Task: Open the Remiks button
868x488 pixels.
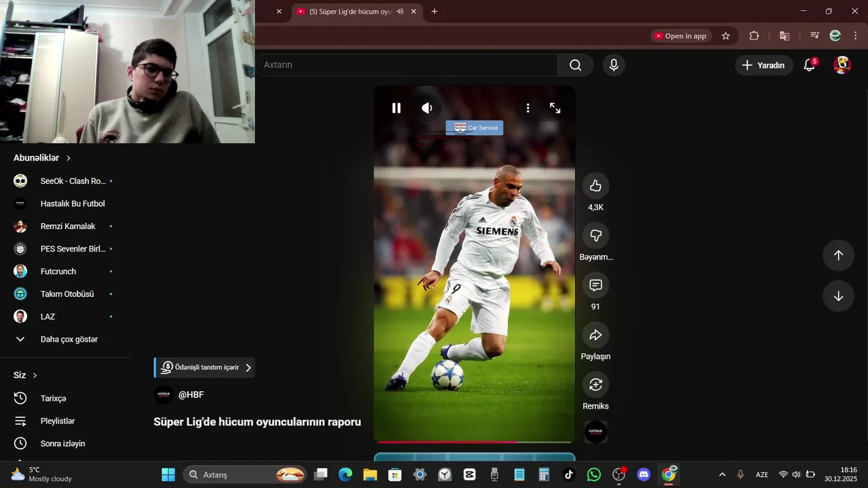Action: coord(595,385)
